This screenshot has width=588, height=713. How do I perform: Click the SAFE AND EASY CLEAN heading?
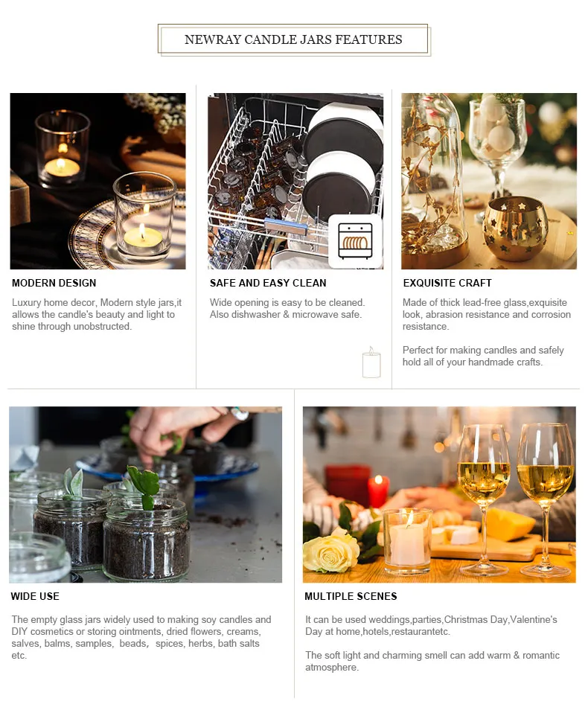click(x=268, y=283)
